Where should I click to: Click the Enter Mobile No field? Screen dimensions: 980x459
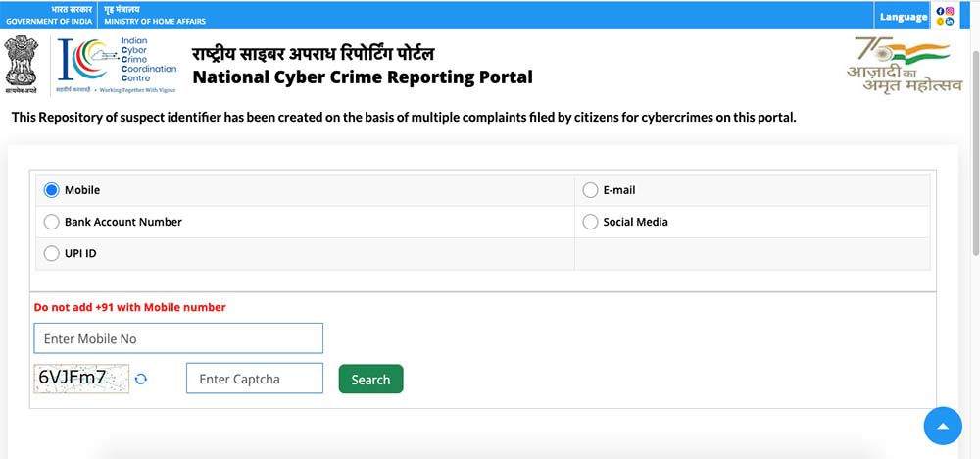point(178,338)
